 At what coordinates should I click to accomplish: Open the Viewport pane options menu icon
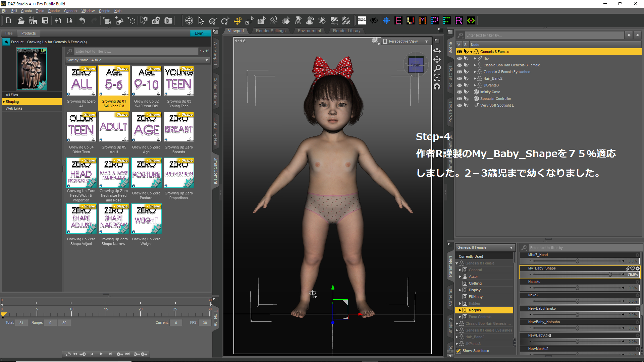(x=440, y=31)
